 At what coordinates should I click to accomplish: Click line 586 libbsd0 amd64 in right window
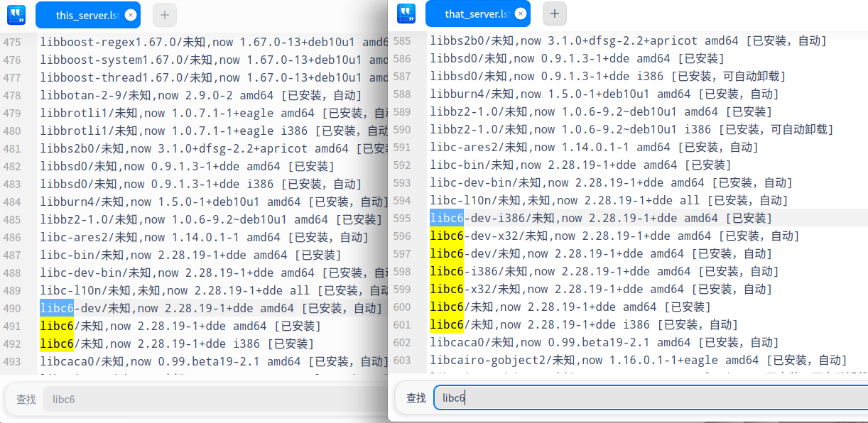click(577, 58)
